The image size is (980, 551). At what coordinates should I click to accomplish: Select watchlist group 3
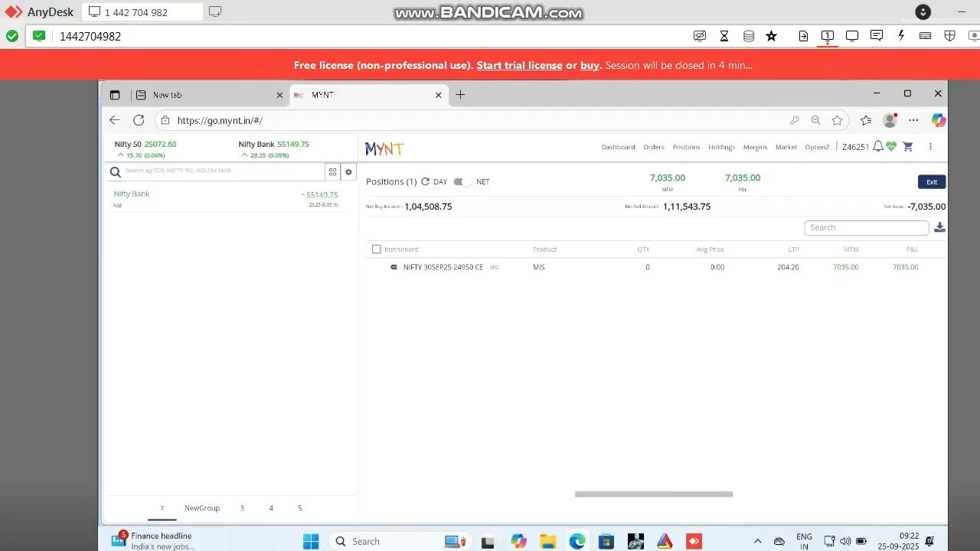click(x=242, y=508)
